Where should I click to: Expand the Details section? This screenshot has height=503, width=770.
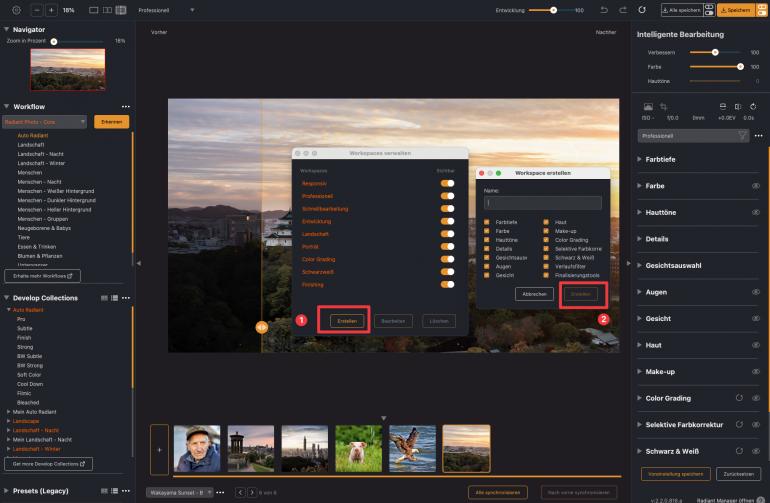639,239
